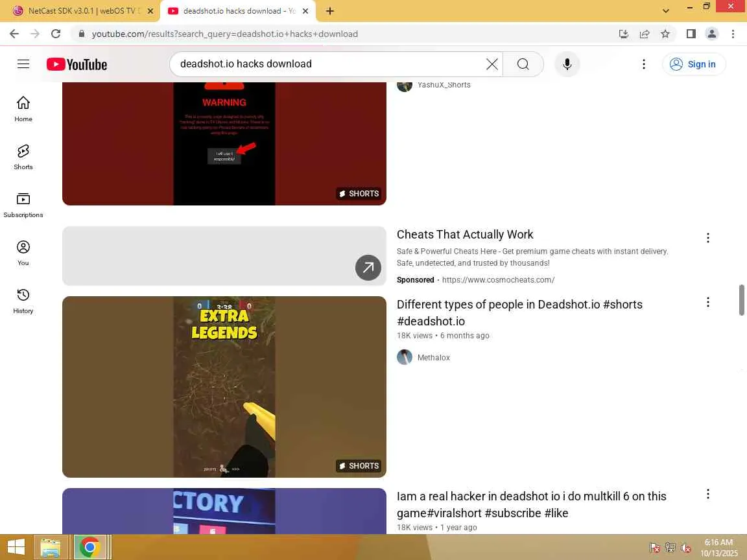The image size is (747, 560).
Task: Share this page icon
Action: pyautogui.click(x=644, y=34)
